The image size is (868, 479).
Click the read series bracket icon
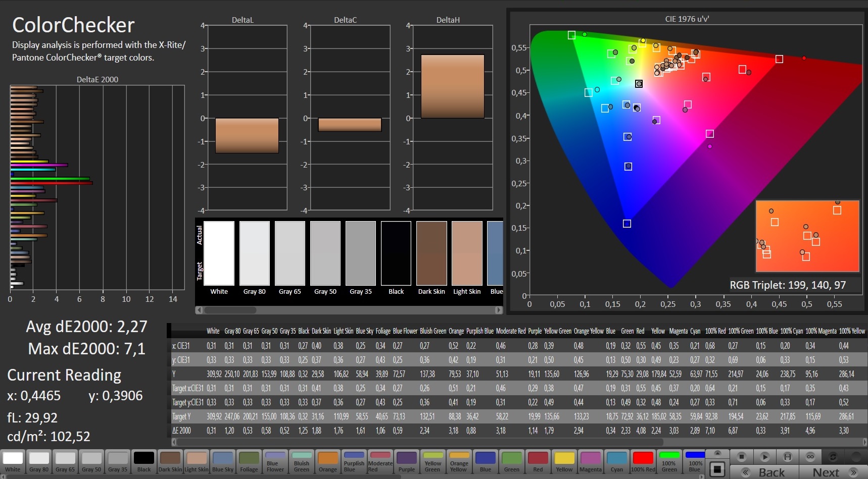click(x=787, y=457)
